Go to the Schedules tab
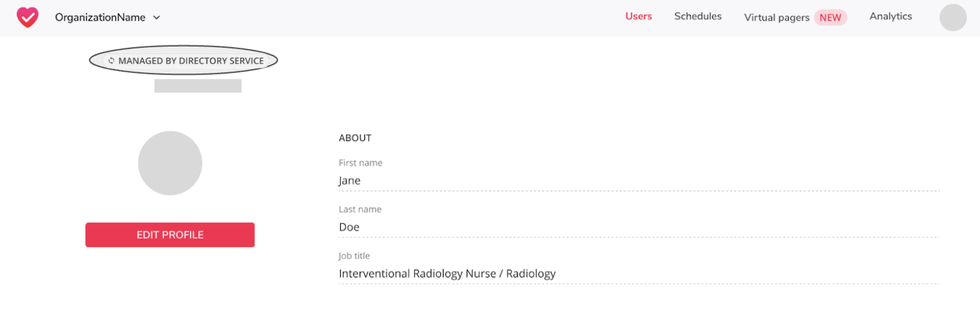Viewport: 980px width, 313px height. coord(698,16)
